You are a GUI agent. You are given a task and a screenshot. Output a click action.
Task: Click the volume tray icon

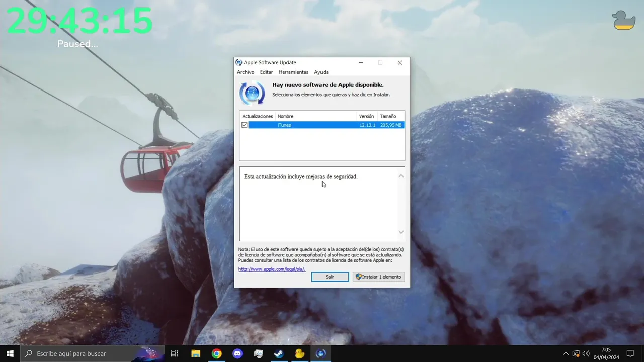(586, 353)
